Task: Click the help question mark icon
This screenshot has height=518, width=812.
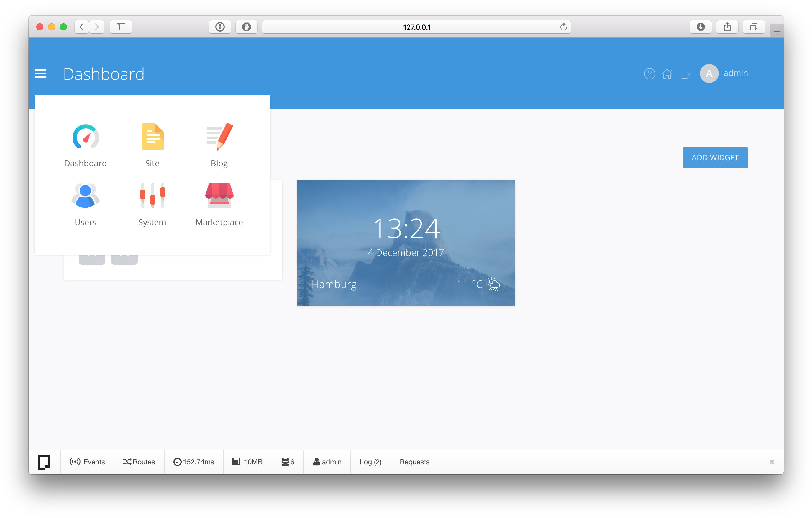Action: pyautogui.click(x=649, y=73)
